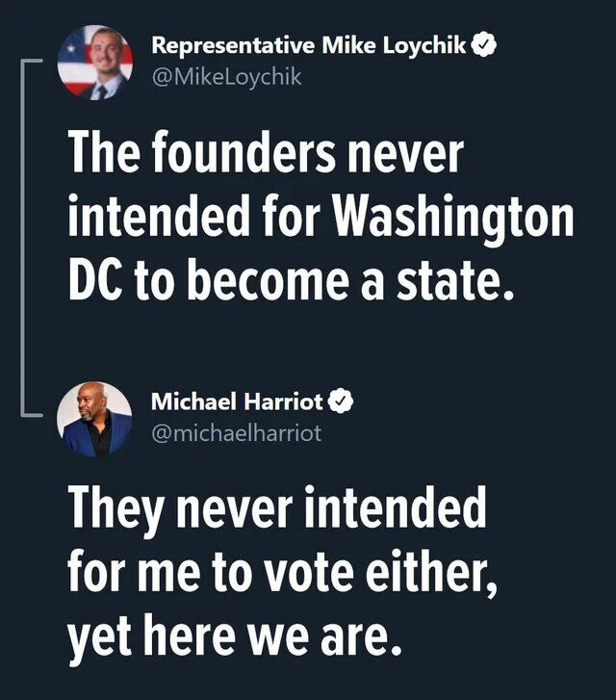
Task: Click the thread connector line between tweets
Action: [22, 241]
